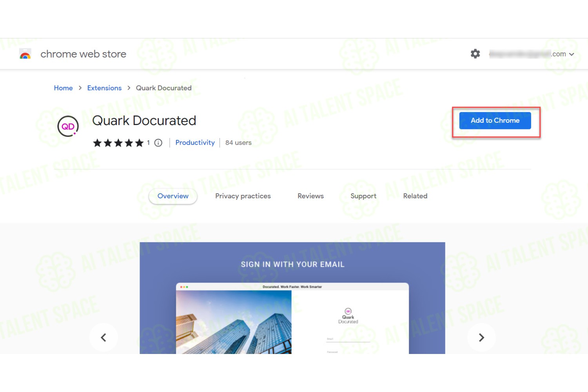Navigate to Extensions breadcrumb link
The height and width of the screenshot is (392, 588).
(104, 88)
